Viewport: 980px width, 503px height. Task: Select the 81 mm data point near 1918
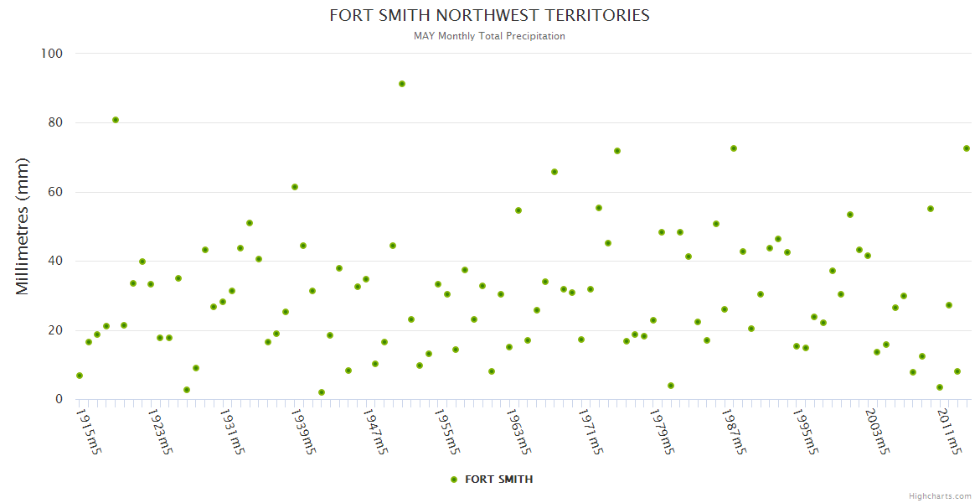[116, 120]
